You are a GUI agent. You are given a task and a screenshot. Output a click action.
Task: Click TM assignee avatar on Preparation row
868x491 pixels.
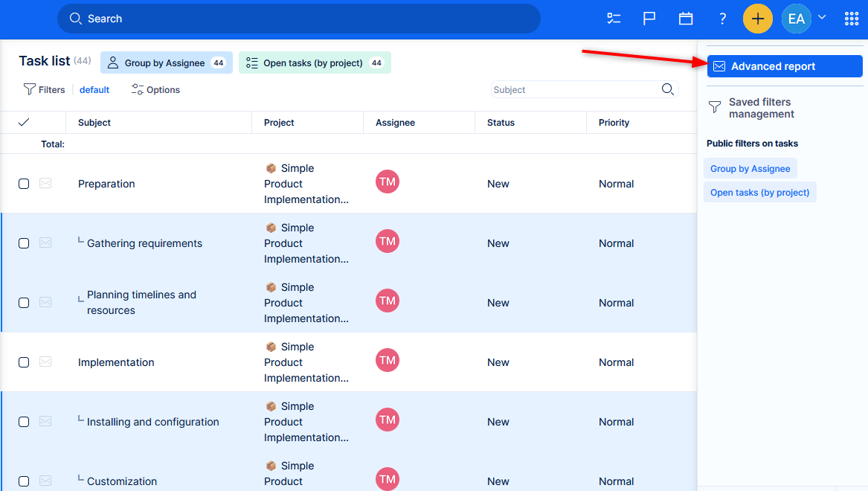pos(388,182)
